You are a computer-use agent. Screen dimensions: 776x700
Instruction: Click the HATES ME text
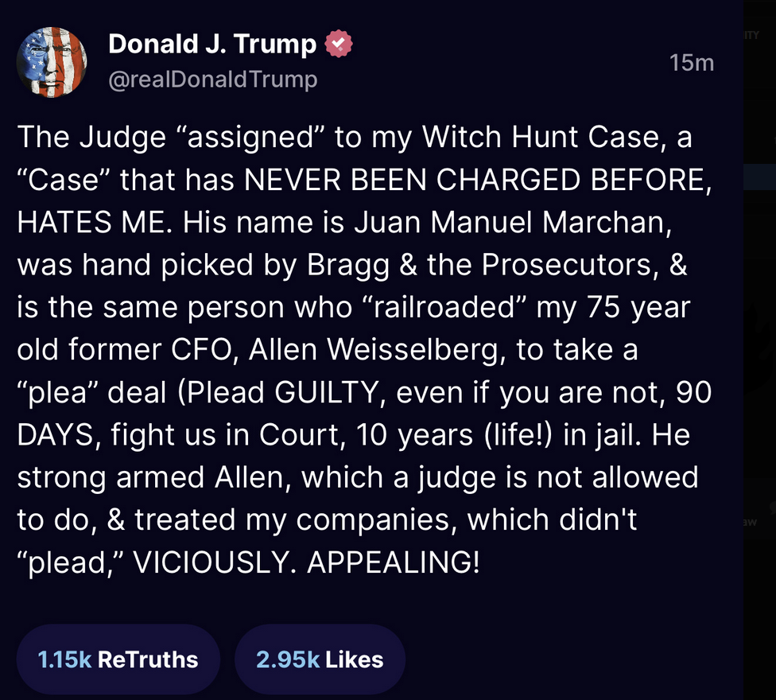94,222
